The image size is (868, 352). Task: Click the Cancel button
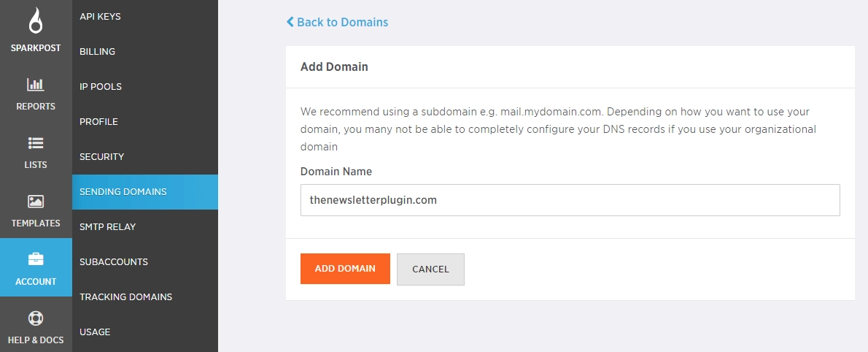tap(430, 269)
